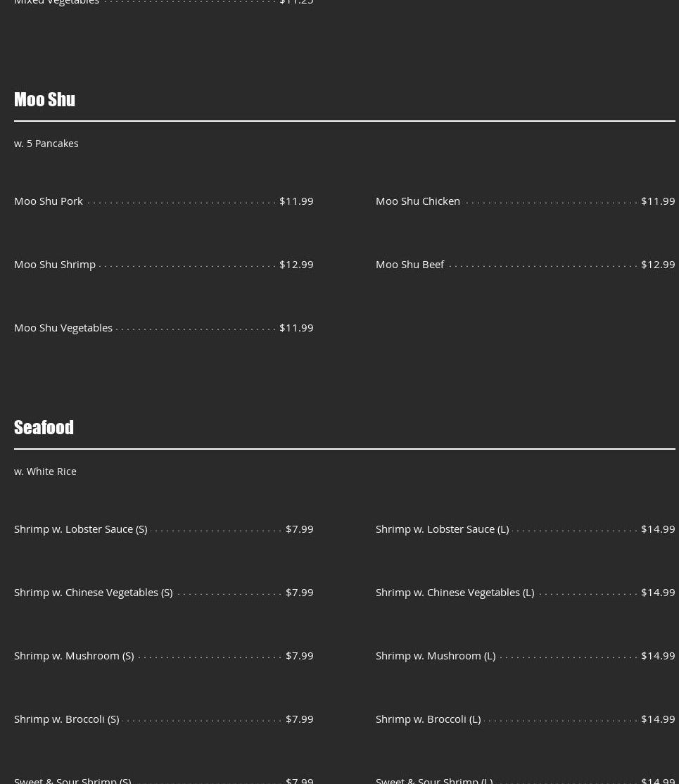Screen dimensions: 679x784
Task: Click the Seafood section heading
Action: (x=44, y=427)
